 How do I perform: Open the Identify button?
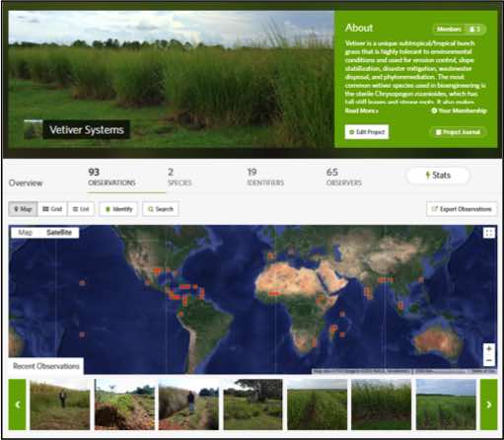tap(118, 209)
